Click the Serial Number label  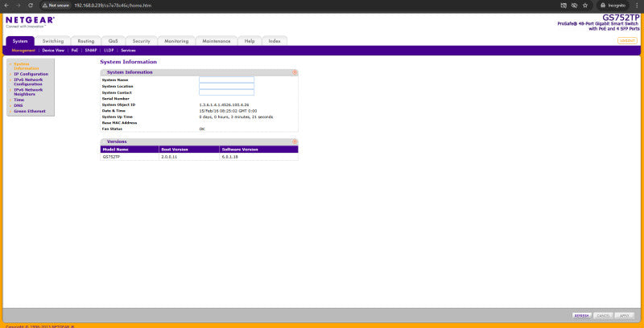click(115, 99)
